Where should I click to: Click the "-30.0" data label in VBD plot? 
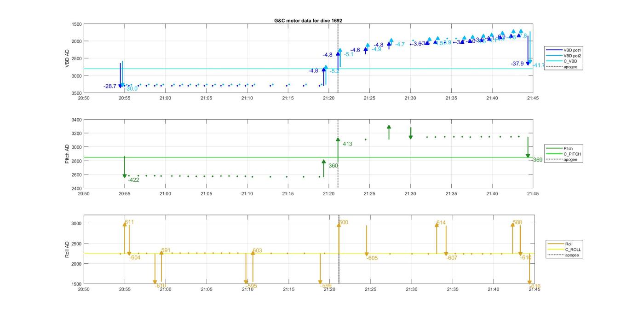[x=131, y=88]
